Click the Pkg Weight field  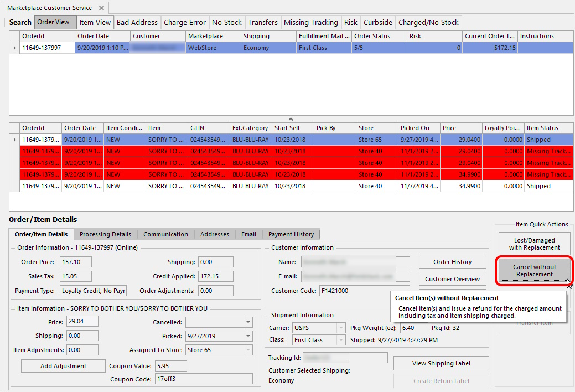[414, 328]
